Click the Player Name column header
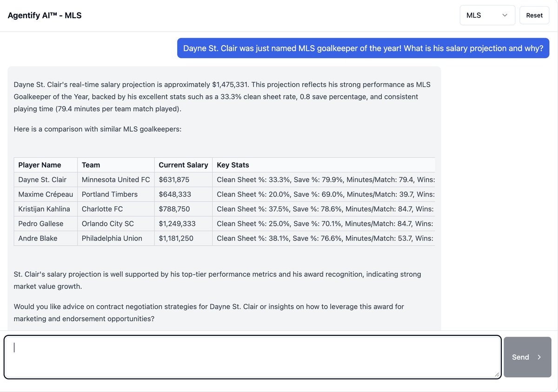The image size is (558, 392). coord(40,165)
